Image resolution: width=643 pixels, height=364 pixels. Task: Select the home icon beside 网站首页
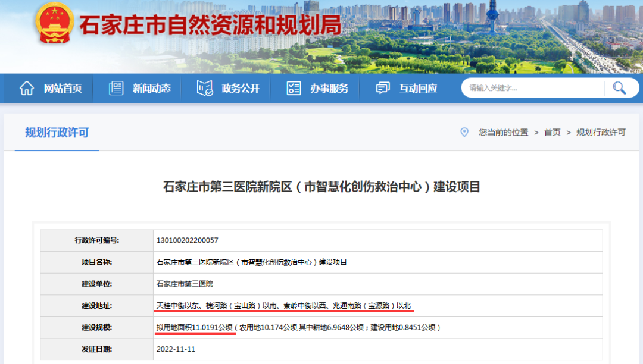27,87
